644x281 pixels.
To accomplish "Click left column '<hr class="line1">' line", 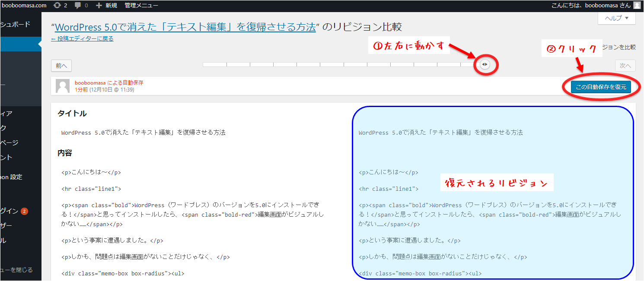I will 91,189.
